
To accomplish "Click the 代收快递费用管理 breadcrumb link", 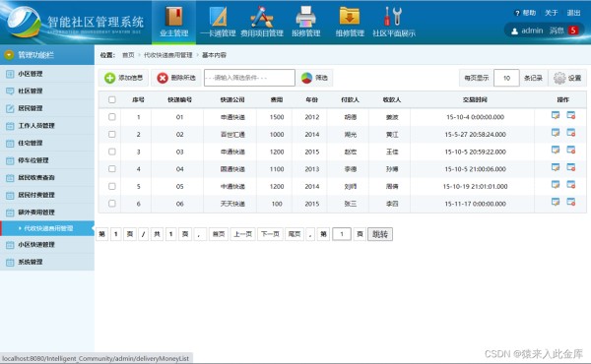I will point(168,55).
